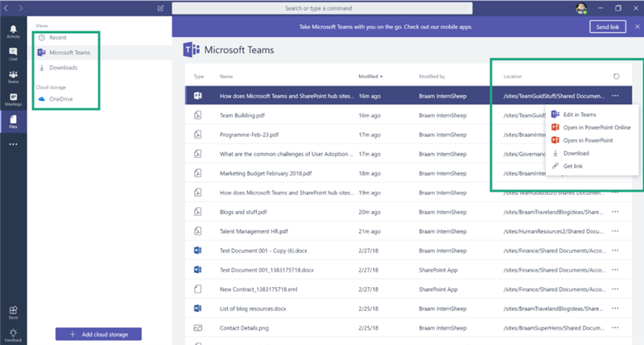Sort by the Name column header
The width and height of the screenshot is (644, 345).
pyautogui.click(x=226, y=77)
